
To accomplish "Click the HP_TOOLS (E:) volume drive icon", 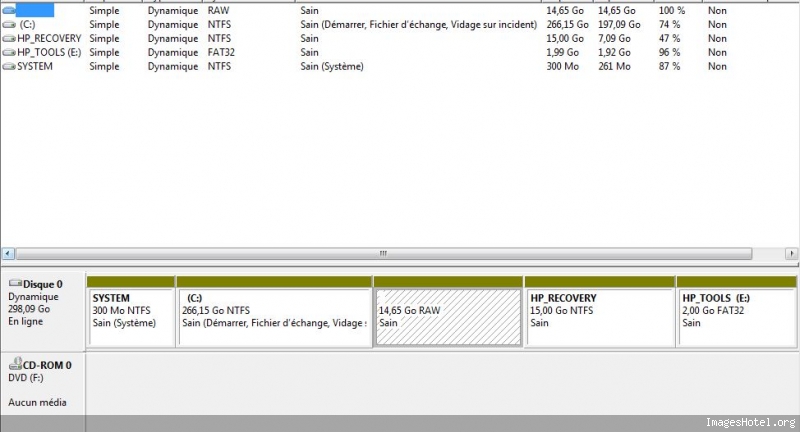I will tap(9, 52).
